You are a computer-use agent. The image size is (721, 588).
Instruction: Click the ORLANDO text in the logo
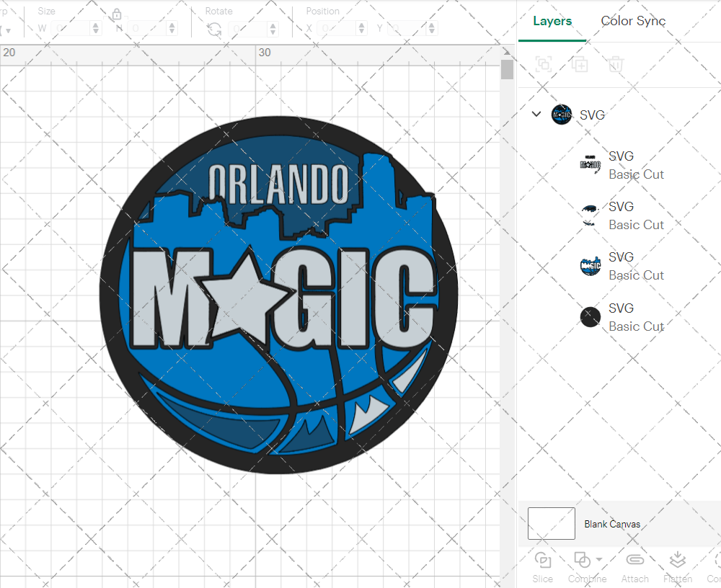pyautogui.click(x=279, y=184)
